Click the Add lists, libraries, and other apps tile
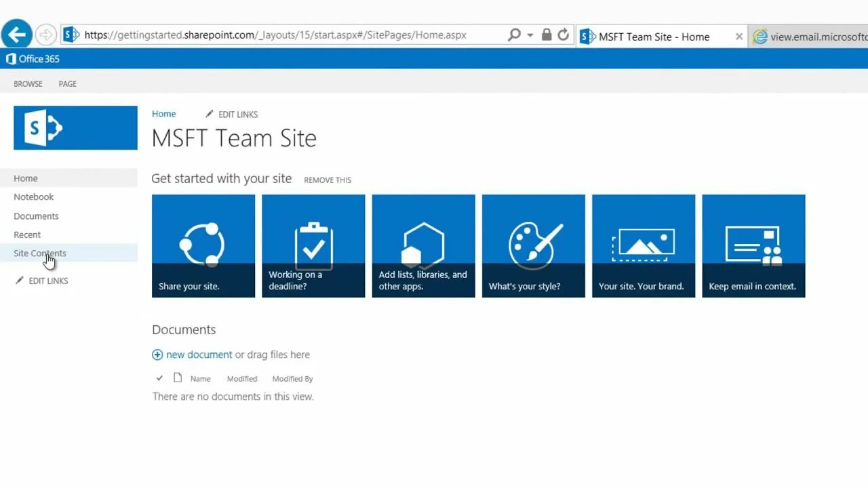This screenshot has height=488, width=868. click(423, 246)
